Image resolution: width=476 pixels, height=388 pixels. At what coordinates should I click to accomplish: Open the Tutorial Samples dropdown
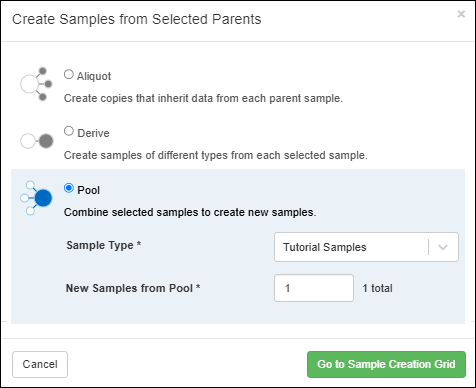click(x=366, y=247)
